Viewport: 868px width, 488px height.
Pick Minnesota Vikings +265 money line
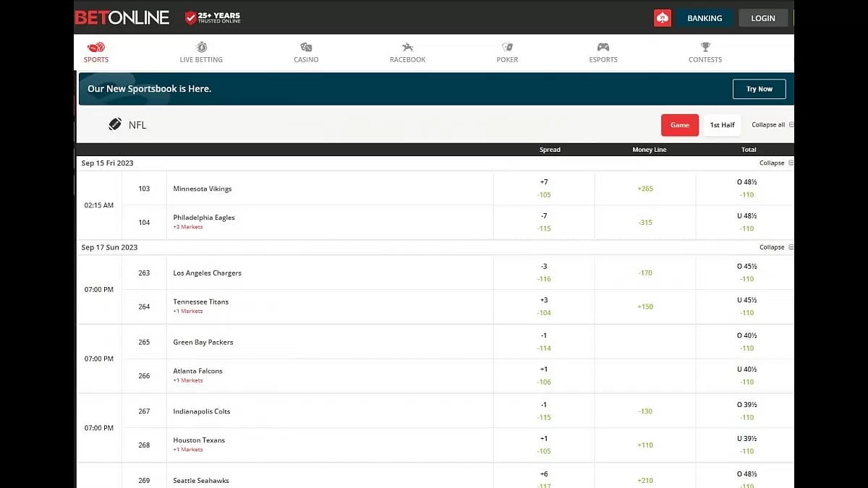pos(645,189)
